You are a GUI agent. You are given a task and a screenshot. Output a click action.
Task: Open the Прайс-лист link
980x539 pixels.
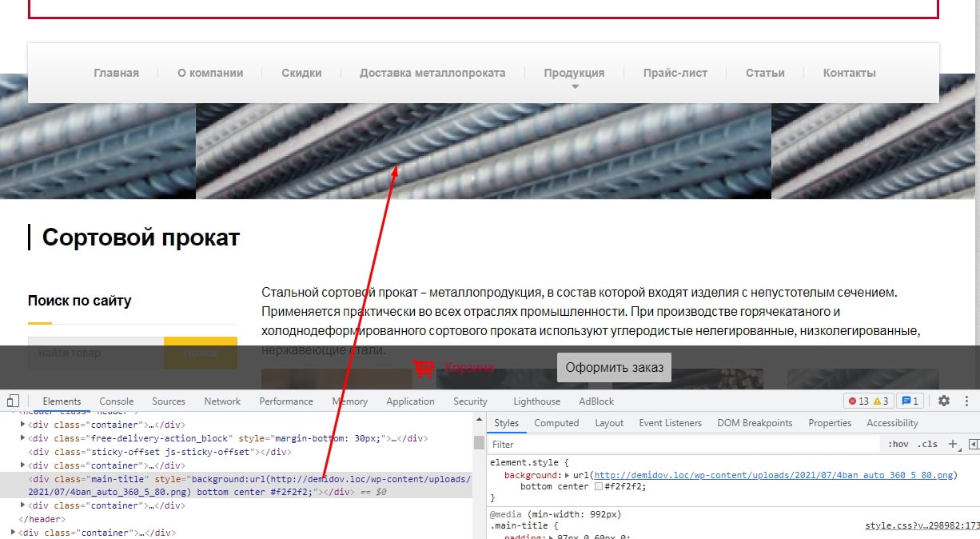(675, 73)
